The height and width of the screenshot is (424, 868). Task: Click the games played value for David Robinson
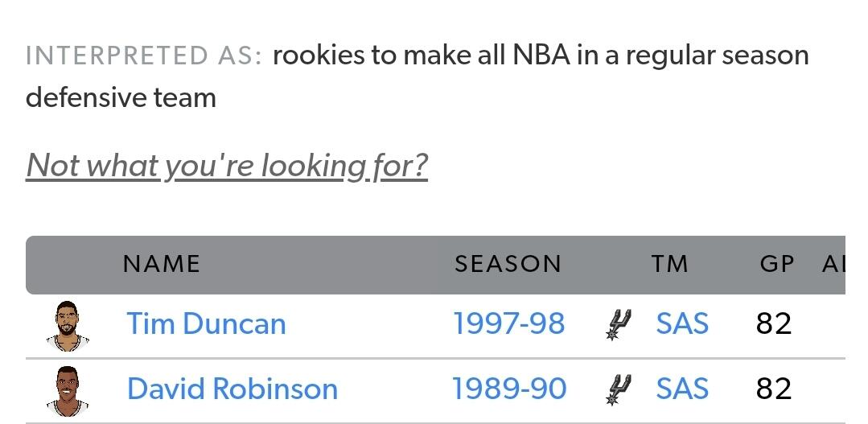[x=774, y=389]
